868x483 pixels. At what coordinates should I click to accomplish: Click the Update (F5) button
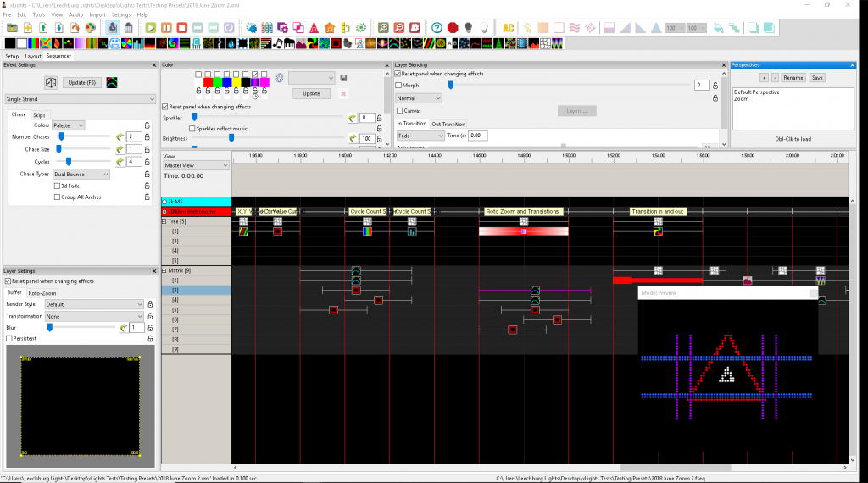[x=82, y=82]
